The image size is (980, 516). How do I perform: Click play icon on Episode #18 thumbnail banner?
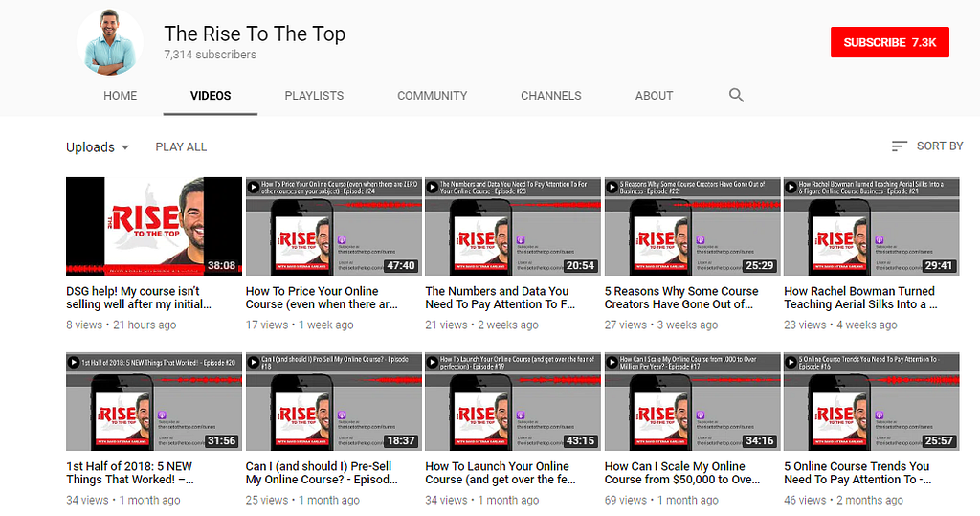(x=253, y=362)
